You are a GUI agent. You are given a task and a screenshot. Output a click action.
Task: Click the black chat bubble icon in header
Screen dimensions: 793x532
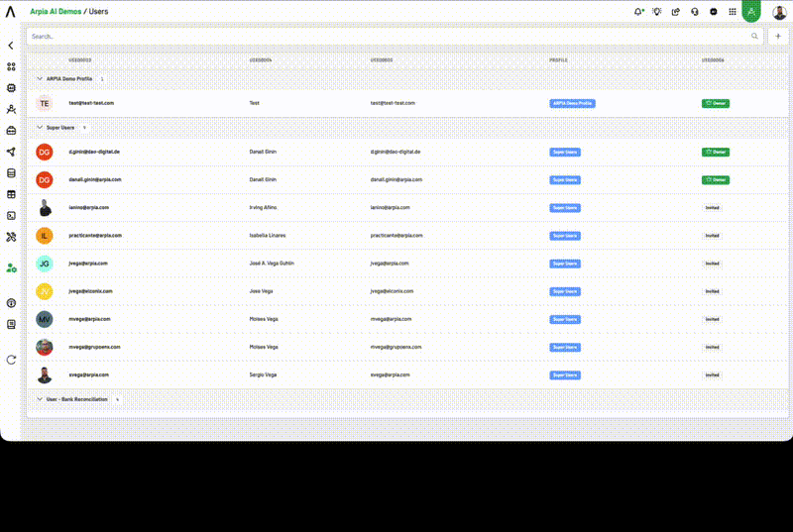(714, 12)
